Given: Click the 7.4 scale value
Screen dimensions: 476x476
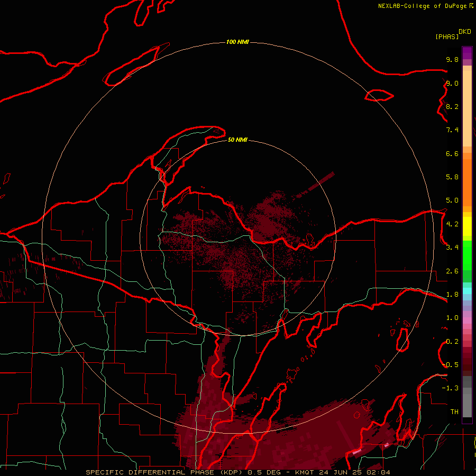Looking at the screenshot, I should coord(452,130).
